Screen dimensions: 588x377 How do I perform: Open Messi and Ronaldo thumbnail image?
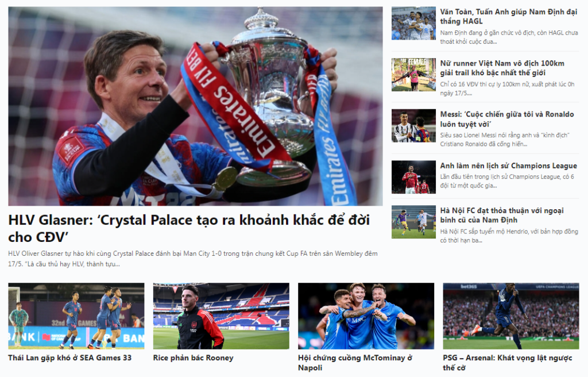click(x=413, y=126)
